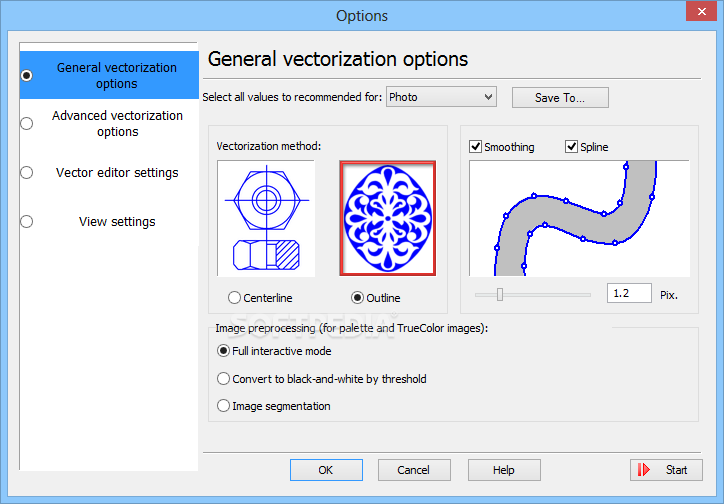Open the Photo preset dropdown
The image size is (724, 504).
pyautogui.click(x=441, y=97)
